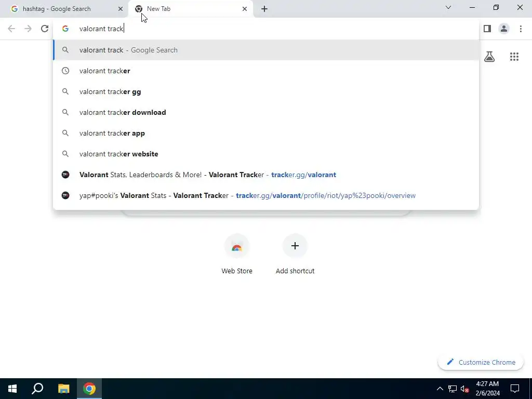Click magnifier icon beside 'valorant tracker gg'

[x=65, y=91]
